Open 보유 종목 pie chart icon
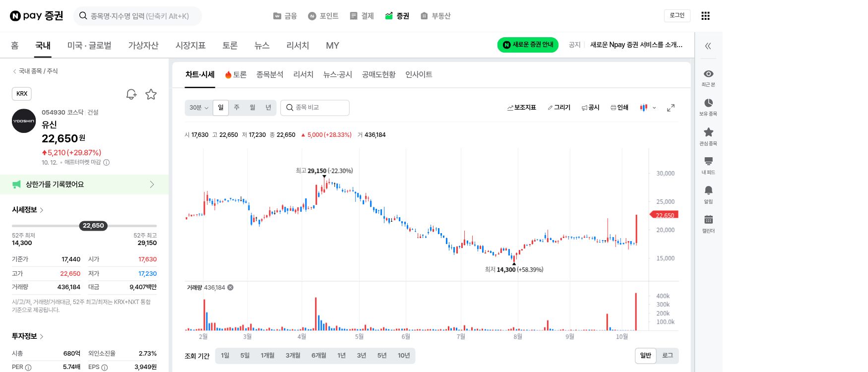868x372 pixels. pos(708,103)
